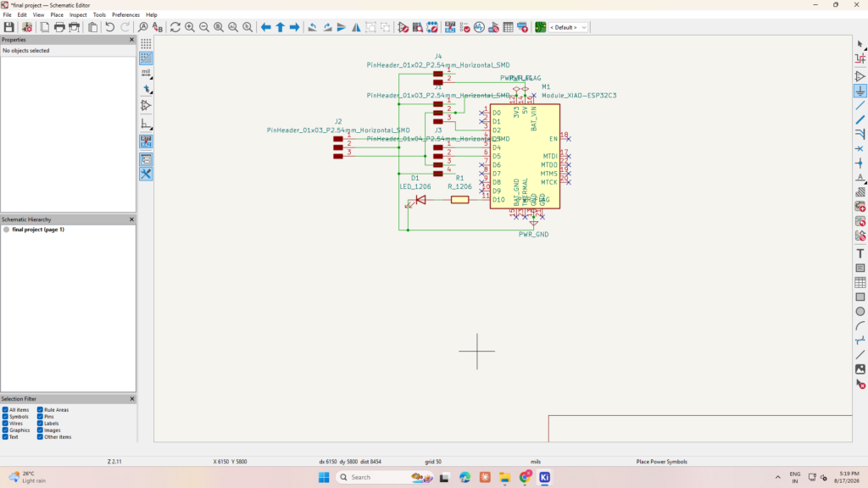
Task: Select the Add Image tool
Action: coord(860,369)
